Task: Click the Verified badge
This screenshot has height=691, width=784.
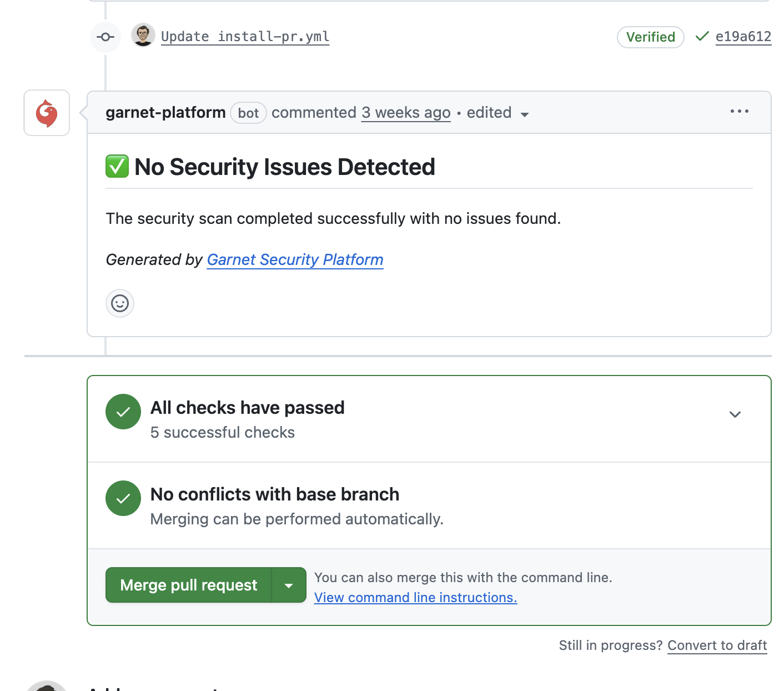Action: point(650,37)
